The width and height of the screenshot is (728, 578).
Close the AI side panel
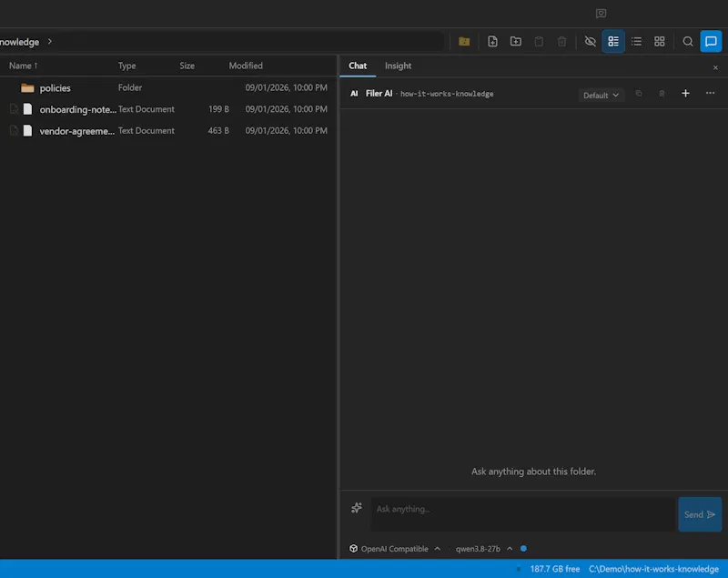[715, 67]
